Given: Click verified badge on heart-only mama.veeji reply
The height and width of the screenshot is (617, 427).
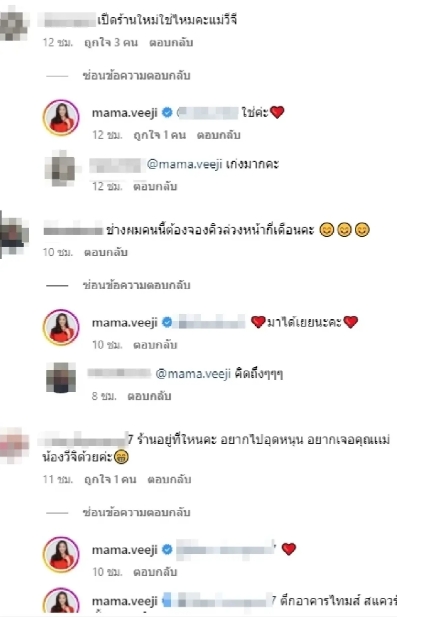Looking at the screenshot, I should (167, 549).
